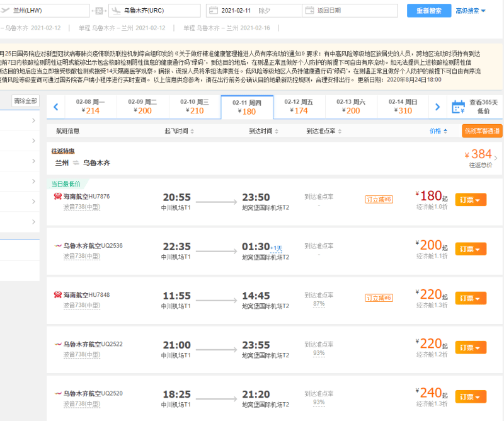This screenshot has height=421, width=504.
Task: Select the 02-09 Tuesday date tab
Action: [x=142, y=107]
